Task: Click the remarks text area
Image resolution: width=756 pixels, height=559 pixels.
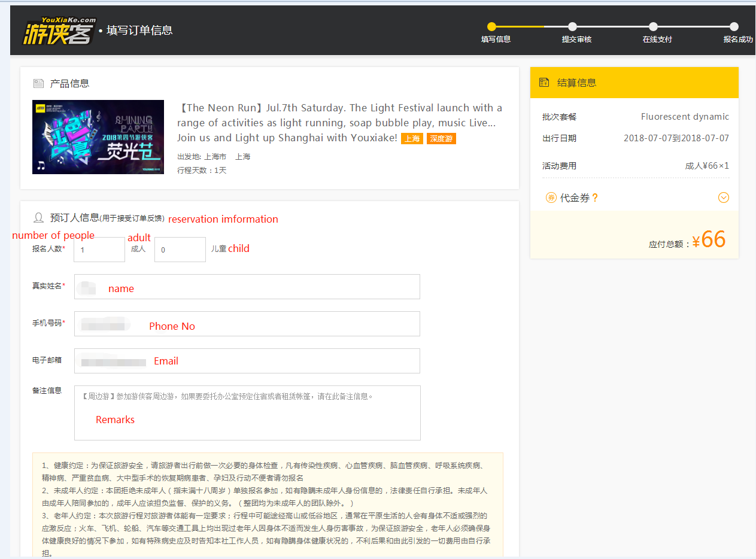Action: (x=247, y=413)
